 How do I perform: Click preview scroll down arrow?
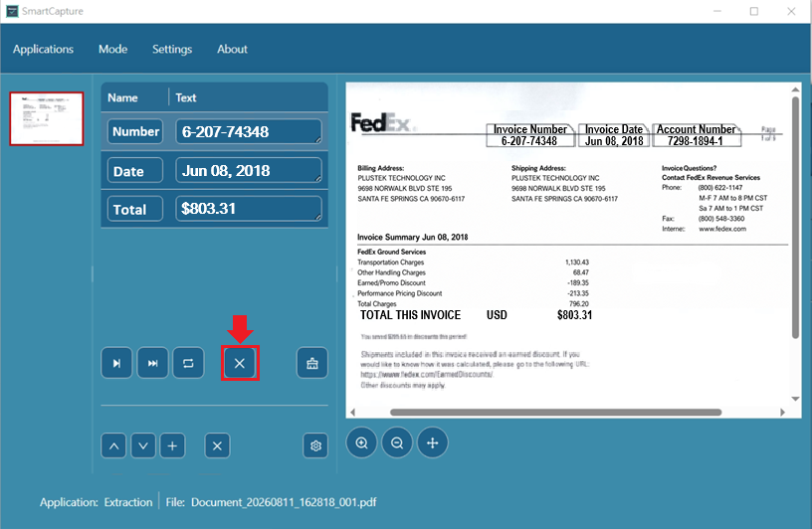click(795, 399)
